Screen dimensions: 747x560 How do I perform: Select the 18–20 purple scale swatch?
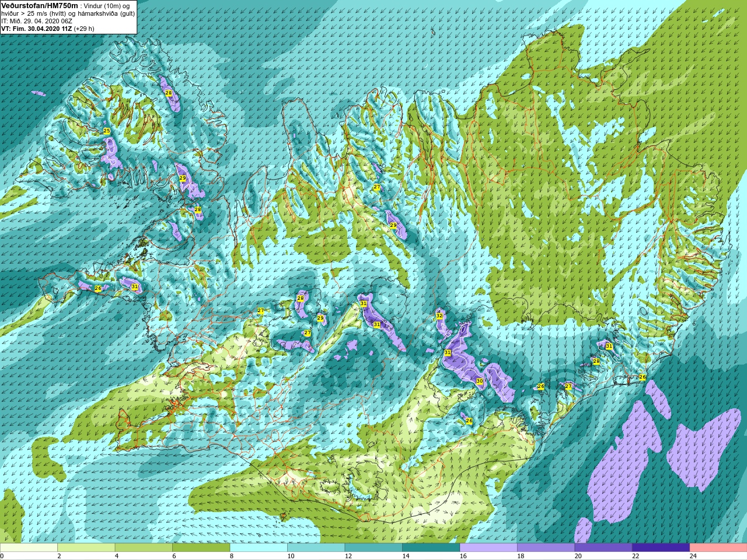546,548
